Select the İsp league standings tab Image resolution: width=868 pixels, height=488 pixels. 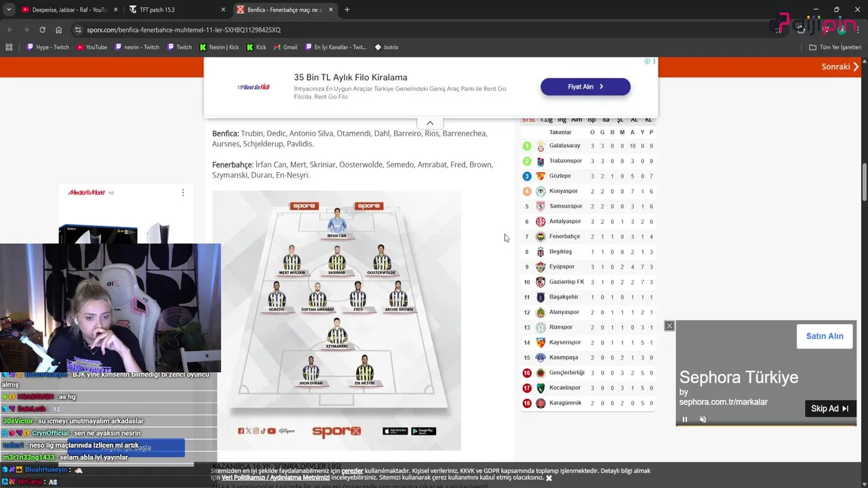[591, 119]
